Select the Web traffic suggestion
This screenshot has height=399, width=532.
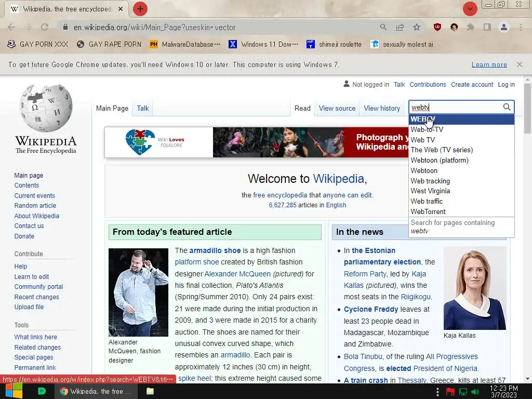[x=461, y=201]
